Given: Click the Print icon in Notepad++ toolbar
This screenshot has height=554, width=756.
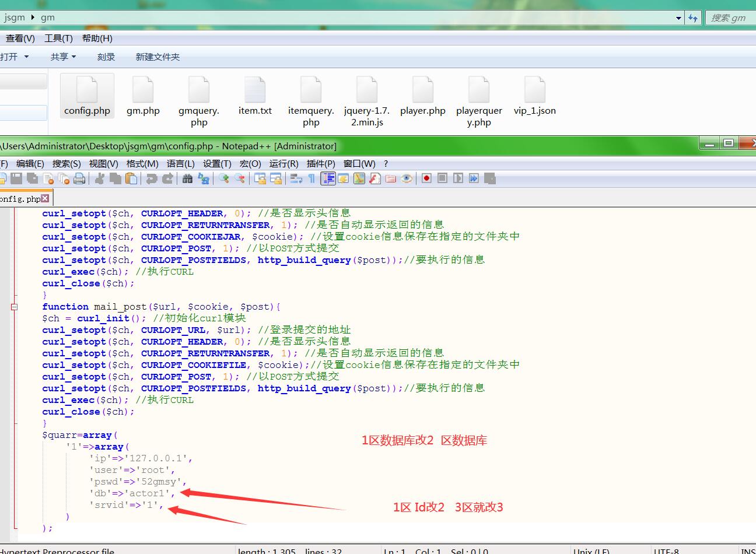Looking at the screenshot, I should [x=79, y=178].
